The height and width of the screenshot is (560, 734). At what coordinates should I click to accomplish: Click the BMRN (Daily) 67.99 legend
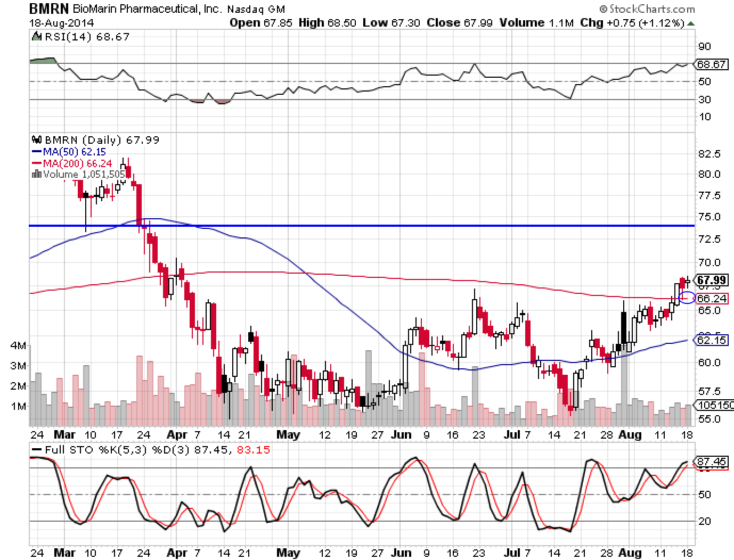[102, 140]
